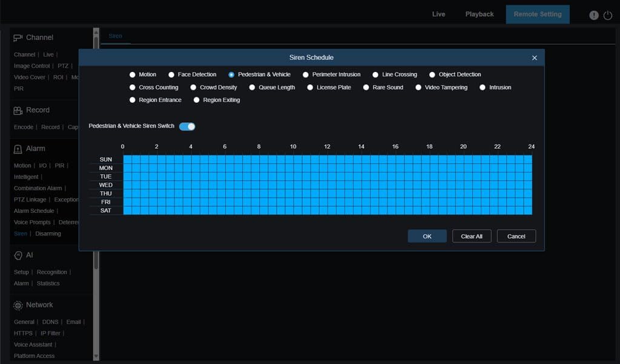Select the Region Exiting radio option
Image resolution: width=620 pixels, height=364 pixels.
point(197,100)
